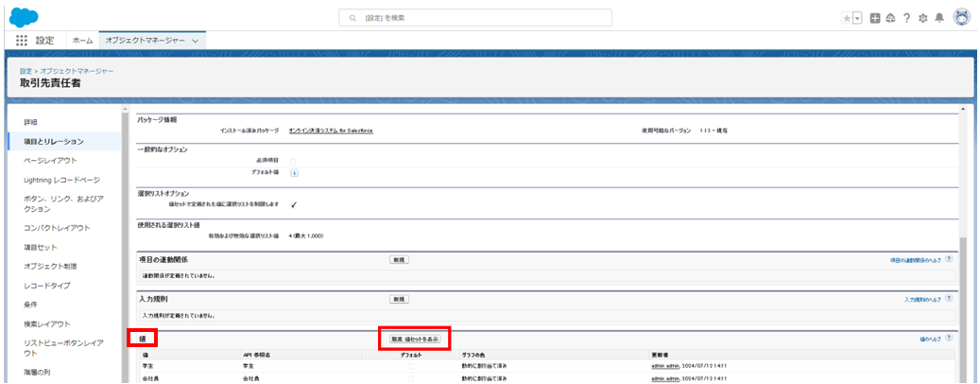The image size is (980, 384).
Task: Open the favorites list dropdown arrow
Action: tap(858, 18)
